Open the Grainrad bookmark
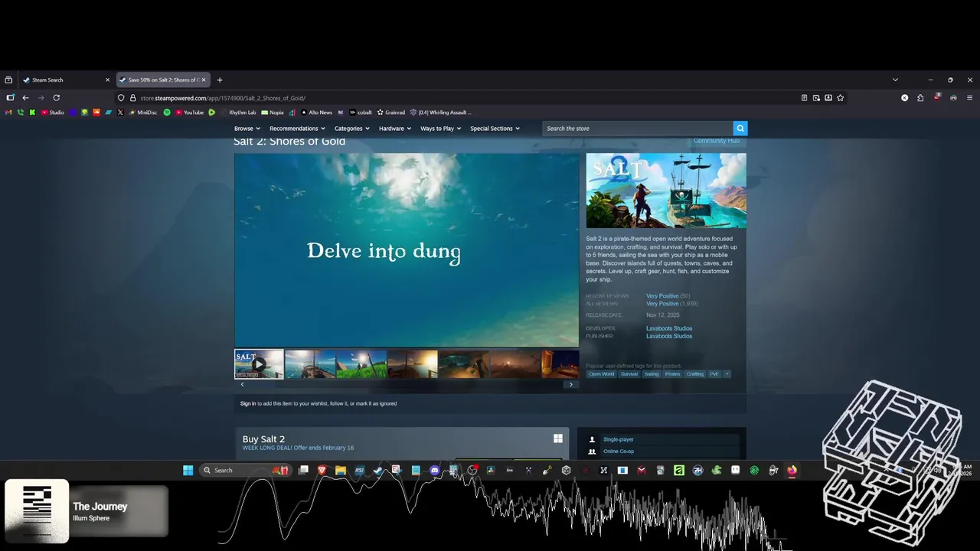 (x=390, y=112)
